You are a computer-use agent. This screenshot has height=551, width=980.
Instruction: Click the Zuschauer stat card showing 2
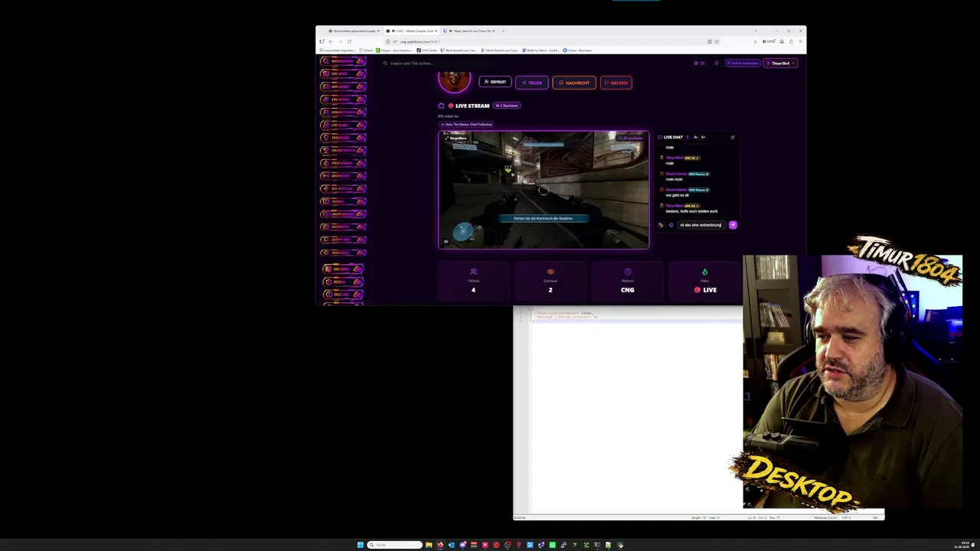[x=550, y=280]
